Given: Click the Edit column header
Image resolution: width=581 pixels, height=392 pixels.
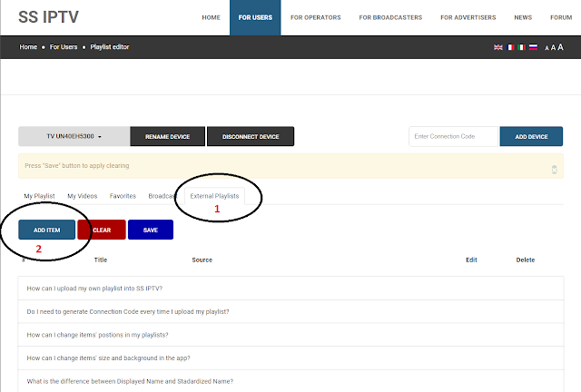Looking at the screenshot, I should 471,260.
